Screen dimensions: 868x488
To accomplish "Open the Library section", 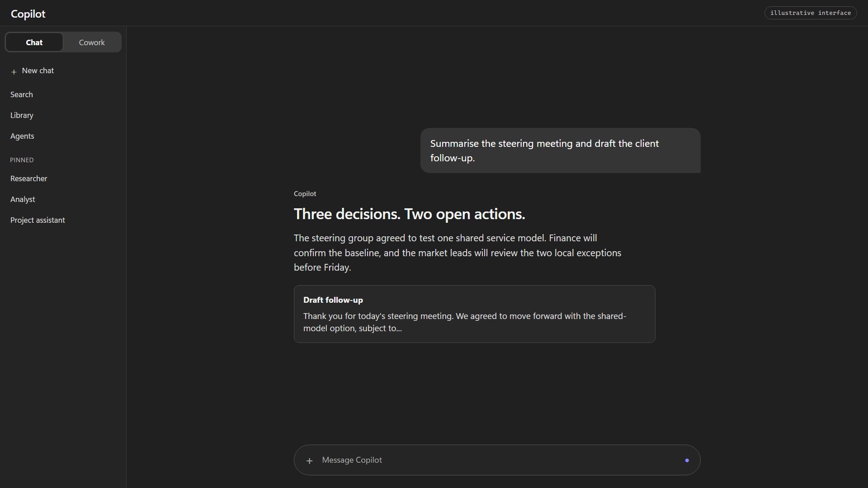I will click(x=22, y=115).
